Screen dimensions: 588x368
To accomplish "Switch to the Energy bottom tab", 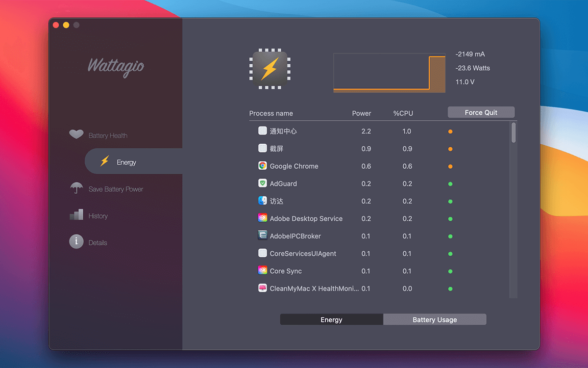I will pos(331,319).
